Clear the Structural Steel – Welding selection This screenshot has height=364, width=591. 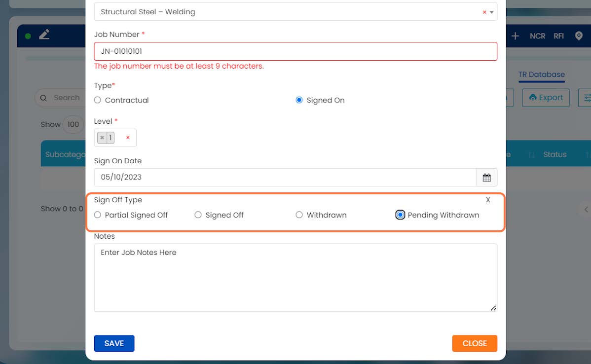(484, 12)
